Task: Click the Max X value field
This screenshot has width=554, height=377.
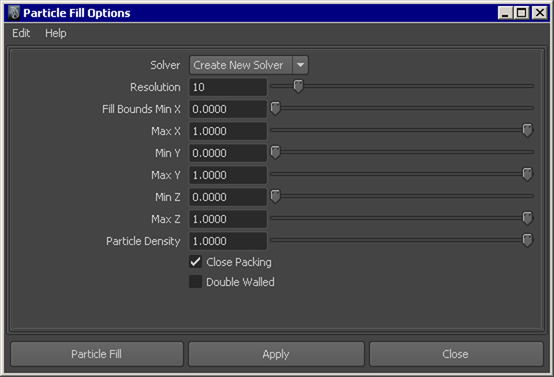Action: click(x=228, y=131)
